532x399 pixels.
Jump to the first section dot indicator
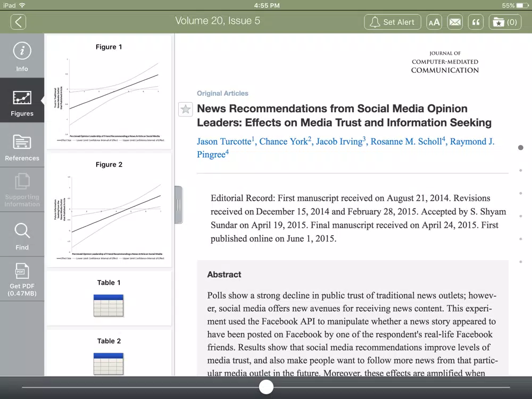(x=521, y=147)
